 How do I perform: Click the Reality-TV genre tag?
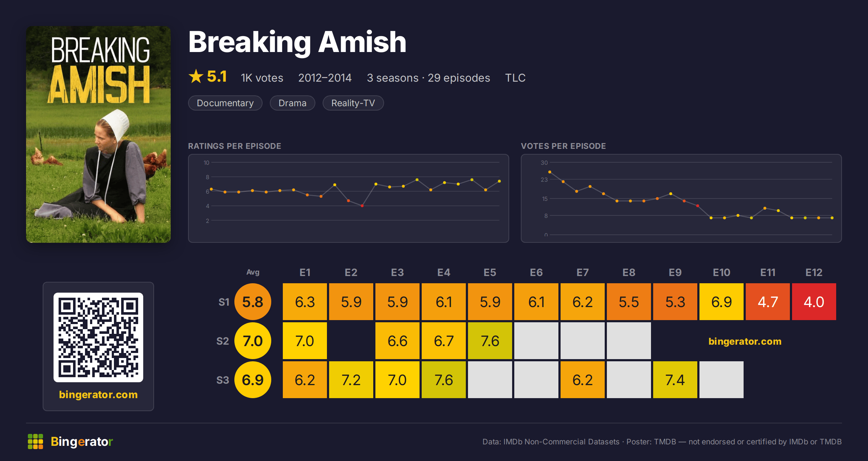tap(353, 103)
